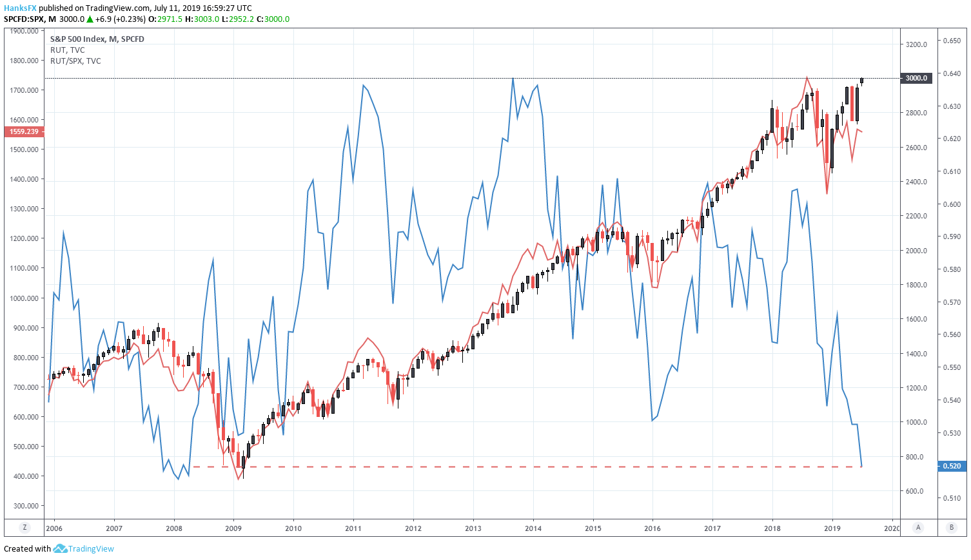Click 1000.0 on the S&P price axis

point(916,422)
